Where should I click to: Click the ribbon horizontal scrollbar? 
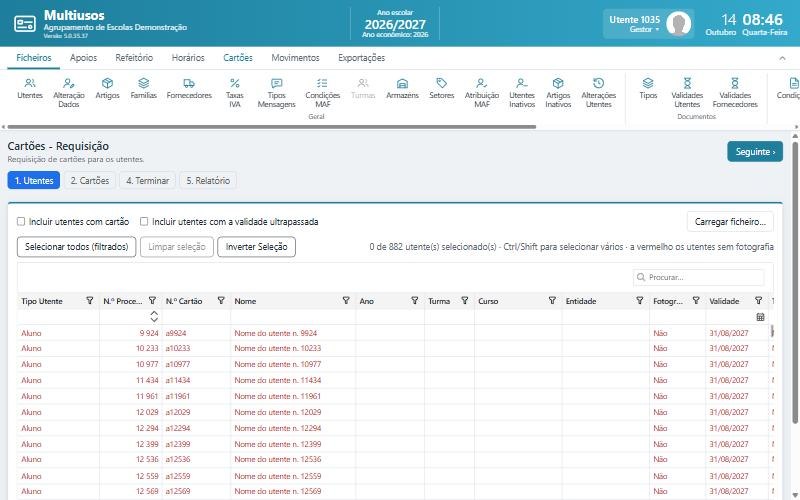coord(271,127)
